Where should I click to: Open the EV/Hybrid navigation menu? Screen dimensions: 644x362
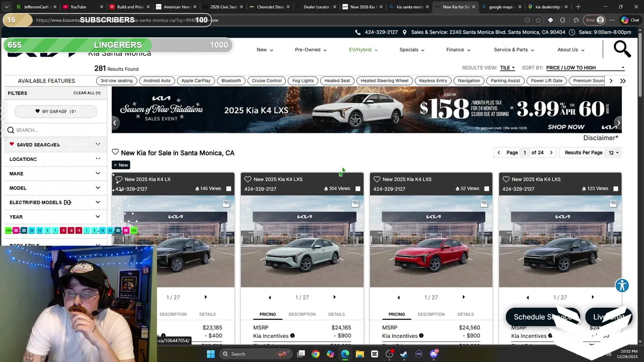point(363,50)
